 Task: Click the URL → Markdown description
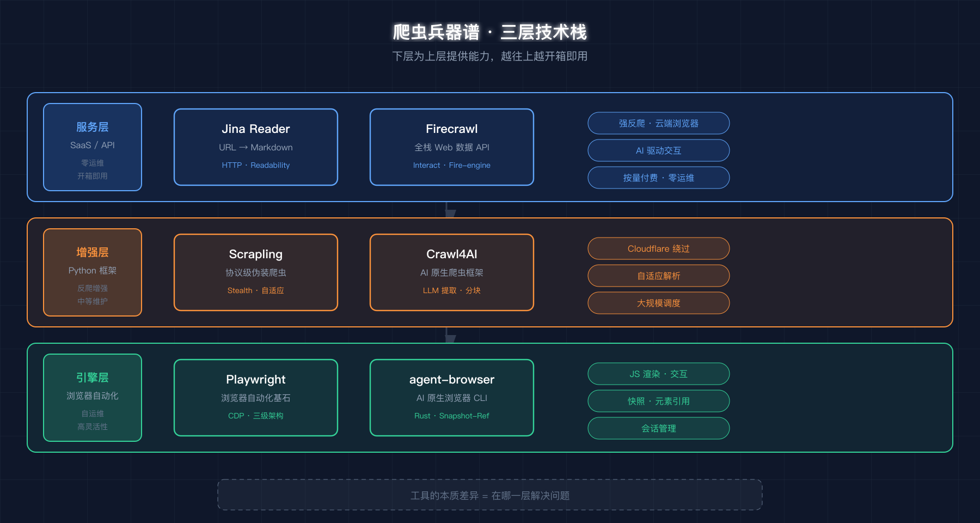256,147
